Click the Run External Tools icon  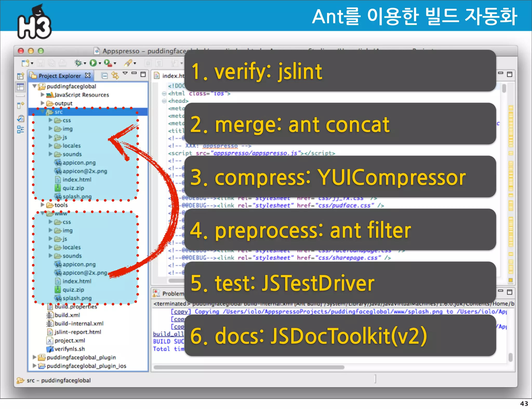point(108,63)
